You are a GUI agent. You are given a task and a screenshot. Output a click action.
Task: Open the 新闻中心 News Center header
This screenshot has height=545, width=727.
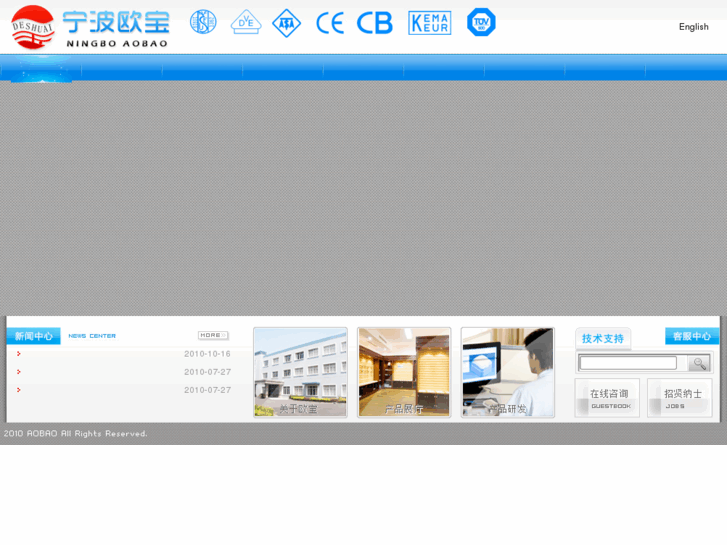coord(33,336)
